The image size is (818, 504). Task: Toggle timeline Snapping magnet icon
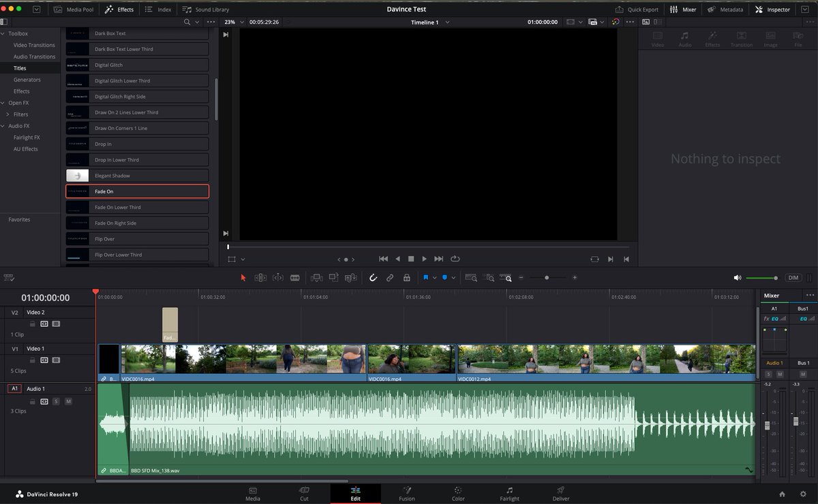coord(373,278)
